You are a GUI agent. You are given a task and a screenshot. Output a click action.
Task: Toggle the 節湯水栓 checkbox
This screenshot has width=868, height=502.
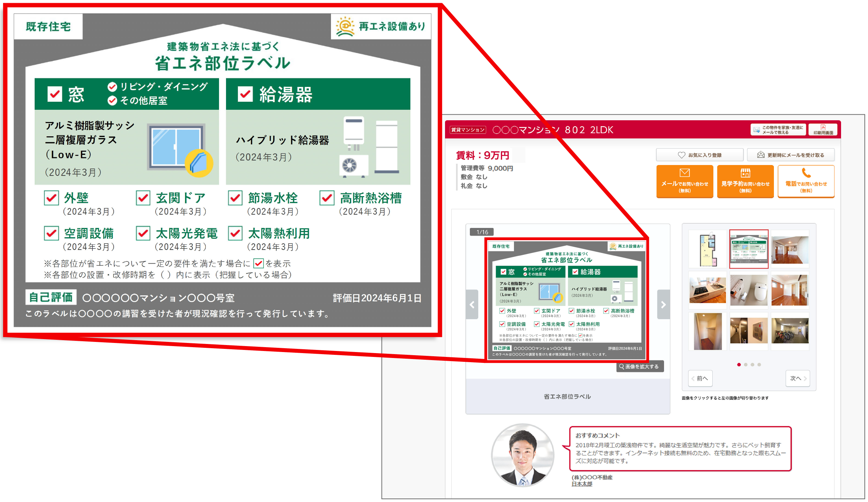[235, 198]
